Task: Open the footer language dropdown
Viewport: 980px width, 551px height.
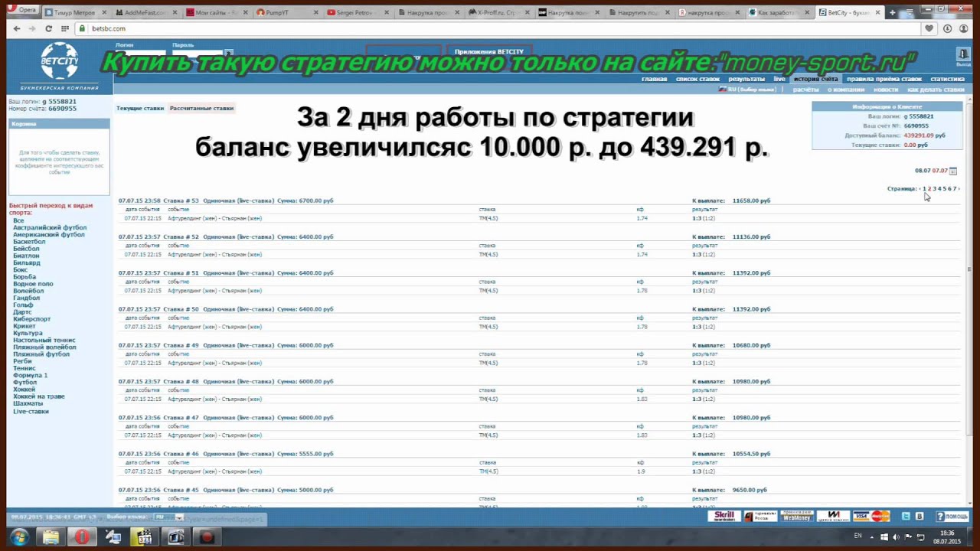Action: pyautogui.click(x=168, y=517)
